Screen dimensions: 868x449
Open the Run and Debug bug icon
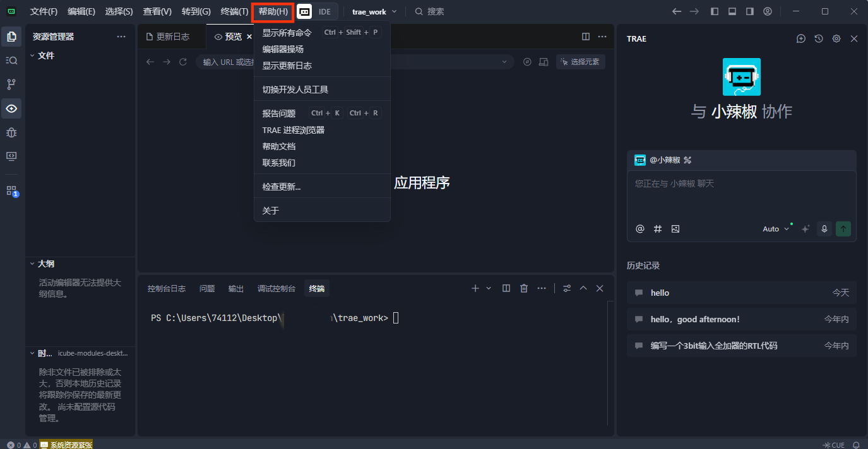point(11,132)
